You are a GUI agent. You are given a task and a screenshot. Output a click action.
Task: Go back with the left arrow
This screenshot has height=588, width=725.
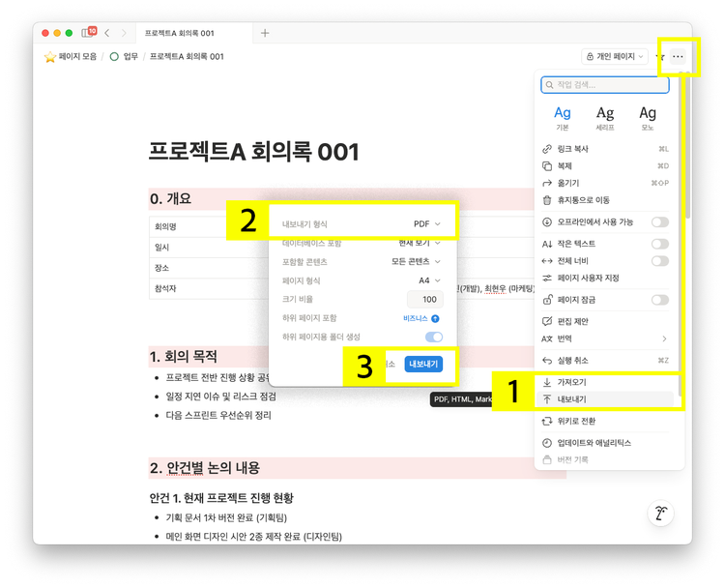[107, 33]
